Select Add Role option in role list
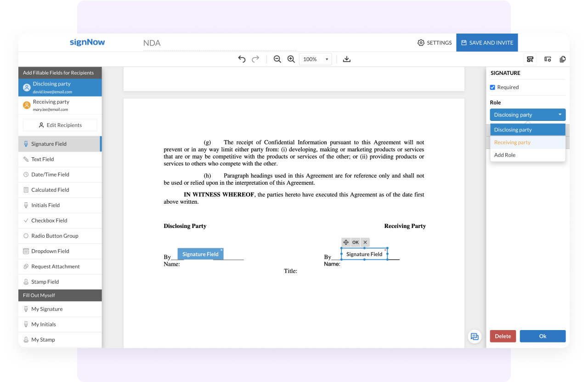This screenshot has width=588, height=382. (x=505, y=155)
